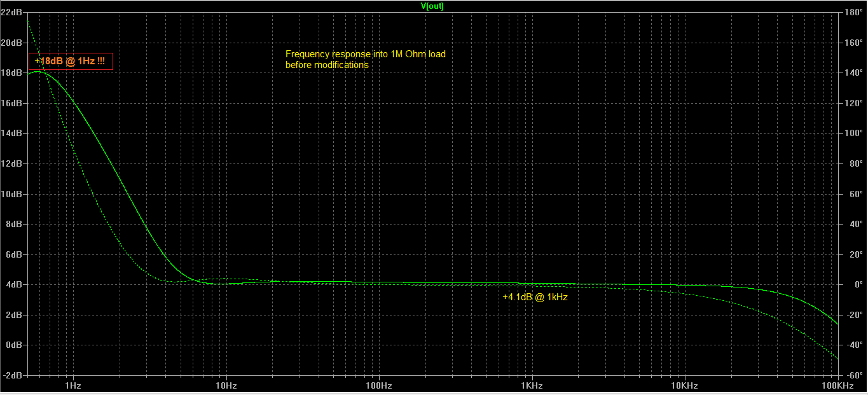Click the 100Hz frequency axis label

point(378,386)
